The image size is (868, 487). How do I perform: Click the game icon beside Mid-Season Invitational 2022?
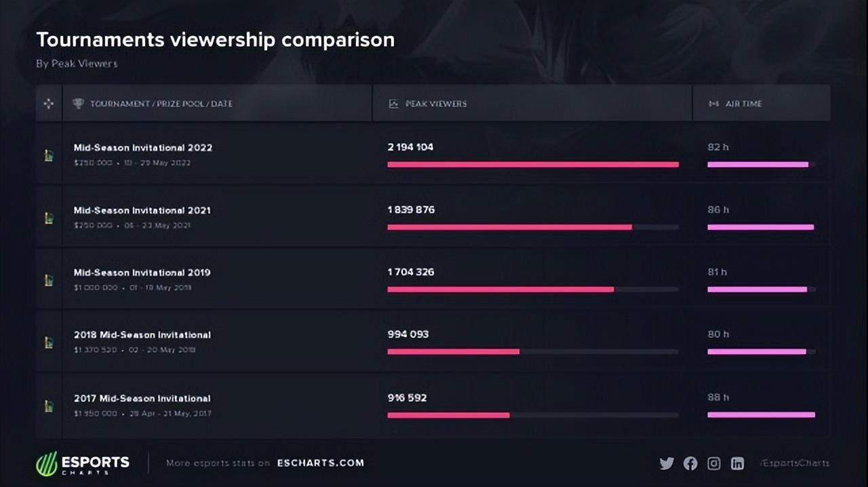click(x=49, y=155)
